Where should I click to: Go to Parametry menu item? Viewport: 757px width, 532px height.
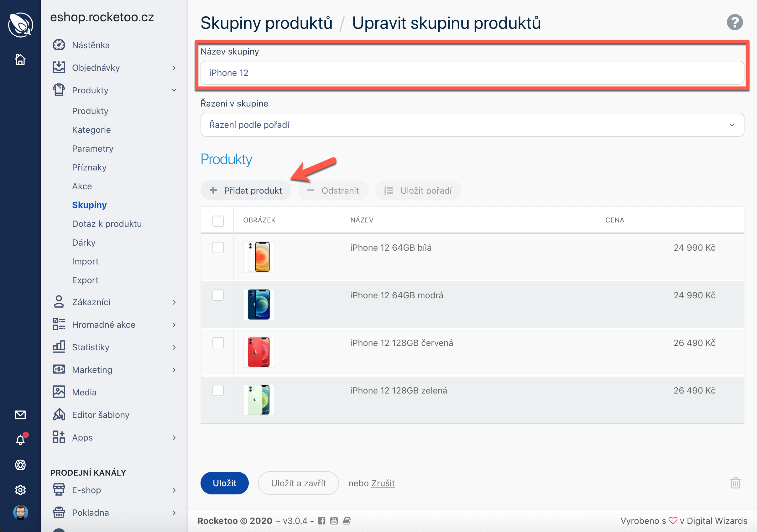pyautogui.click(x=93, y=149)
